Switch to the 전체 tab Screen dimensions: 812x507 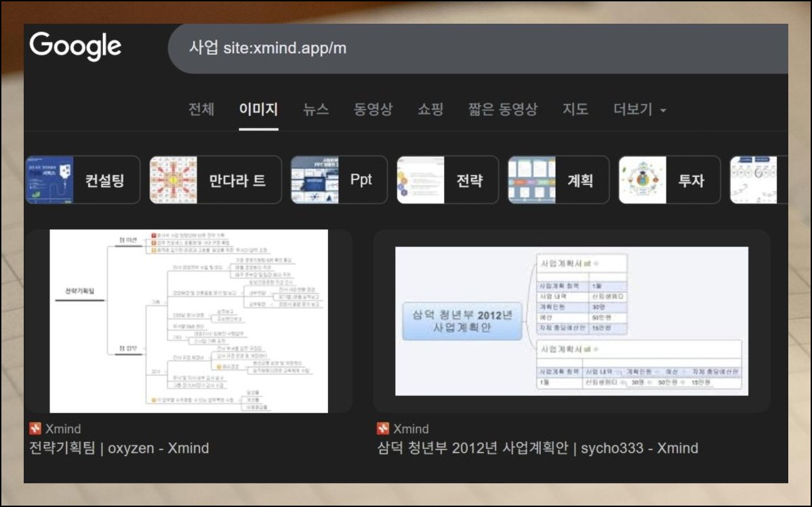tap(201, 109)
